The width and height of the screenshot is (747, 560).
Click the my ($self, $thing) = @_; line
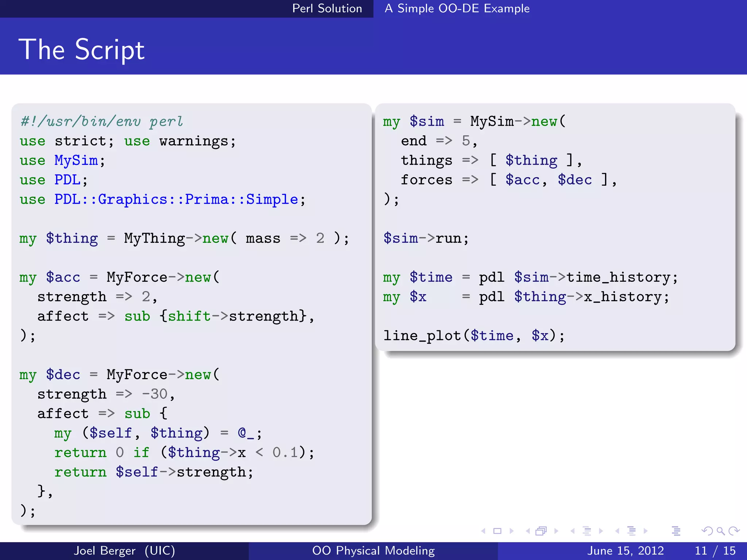pos(158,433)
